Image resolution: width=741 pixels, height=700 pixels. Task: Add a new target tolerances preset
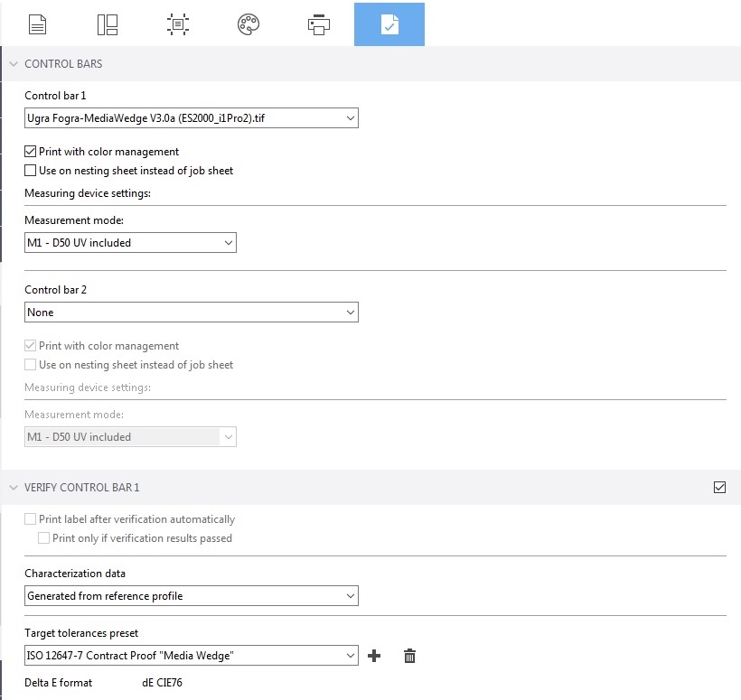coord(374,656)
